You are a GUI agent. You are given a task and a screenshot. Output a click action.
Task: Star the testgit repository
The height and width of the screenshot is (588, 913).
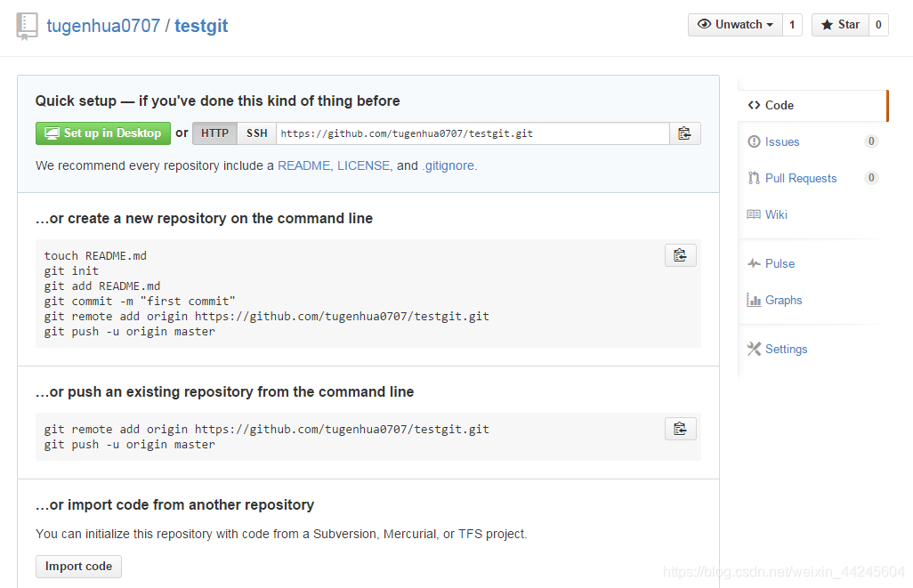tap(839, 25)
